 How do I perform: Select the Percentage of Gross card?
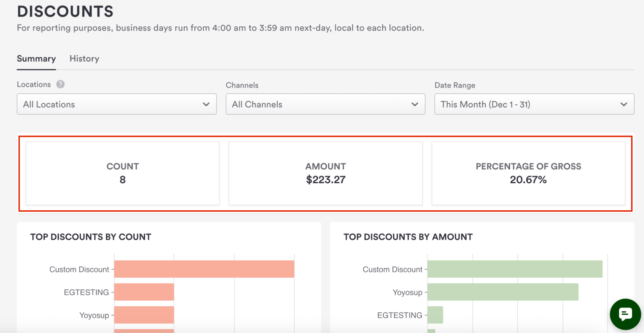coord(528,173)
